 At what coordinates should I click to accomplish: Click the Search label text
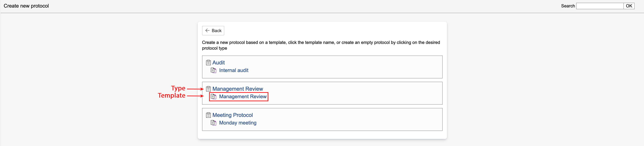click(568, 6)
